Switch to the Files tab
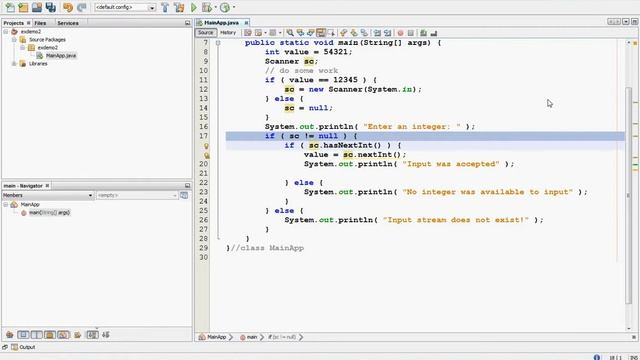 click(x=40, y=23)
